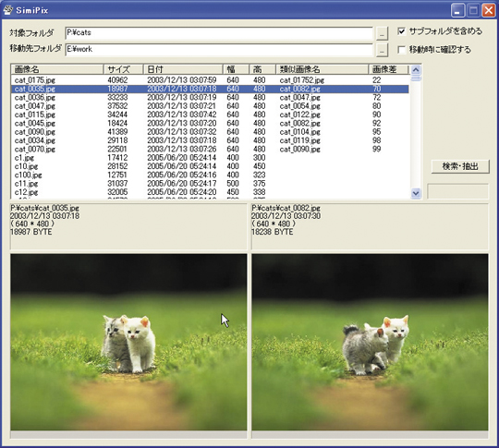Viewport: 499px width, 448px height.
Task: Click the P:¥cats target folder field
Action: (x=219, y=33)
